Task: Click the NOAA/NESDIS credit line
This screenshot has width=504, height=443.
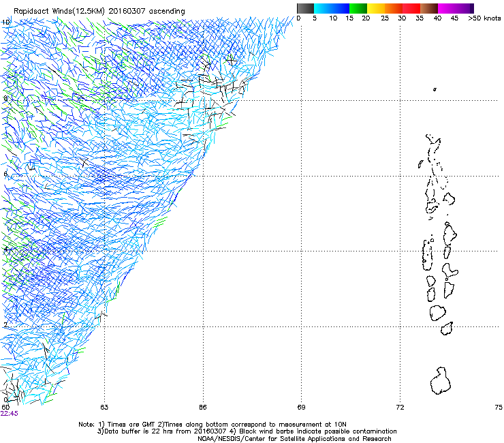Action: tap(294, 439)
